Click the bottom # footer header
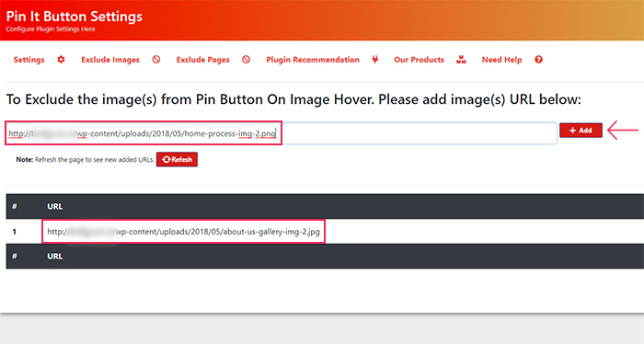The width and height of the screenshot is (644, 344). (15, 256)
